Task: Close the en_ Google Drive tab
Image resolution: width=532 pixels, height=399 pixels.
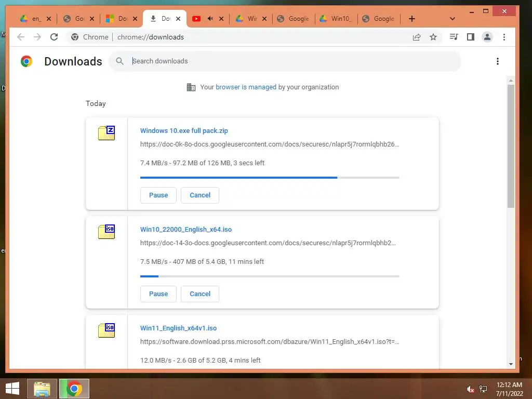Action: coord(49,19)
